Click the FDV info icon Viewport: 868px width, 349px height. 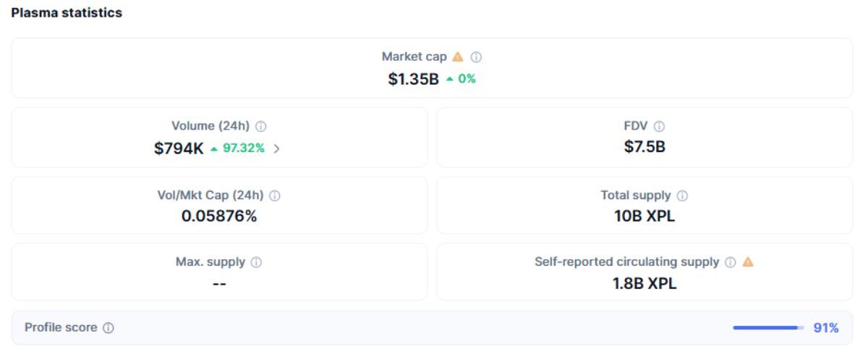[659, 126]
